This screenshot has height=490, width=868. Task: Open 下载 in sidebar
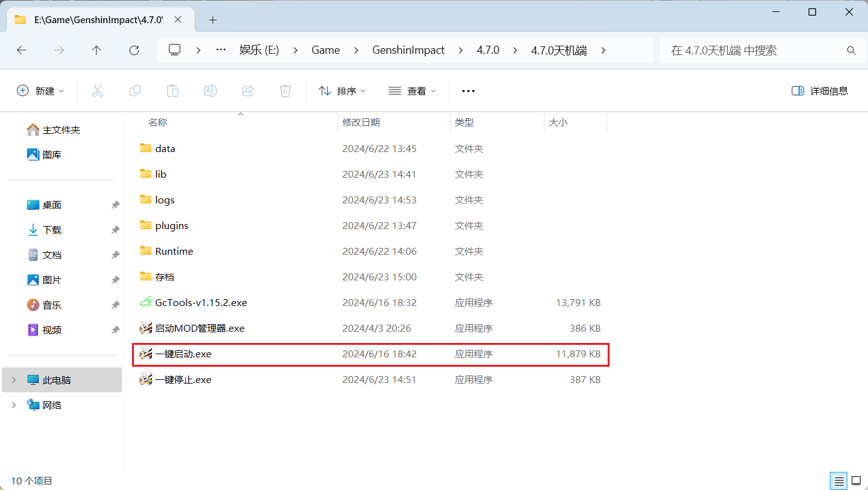(52, 230)
